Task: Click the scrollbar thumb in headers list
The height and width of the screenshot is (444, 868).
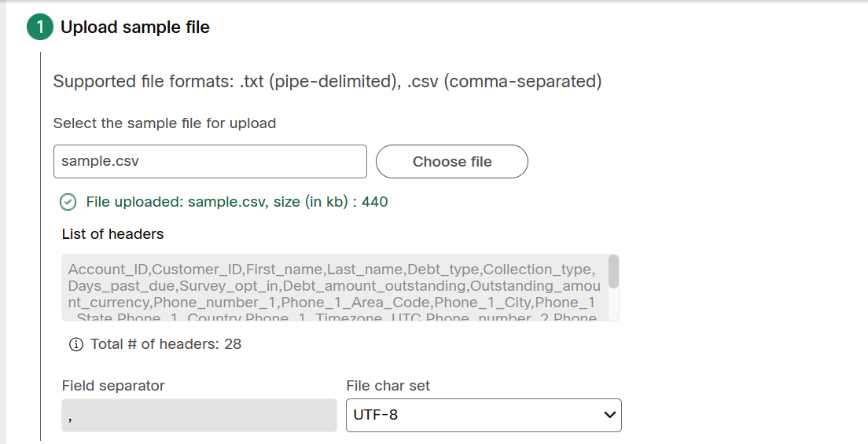Action: [613, 271]
